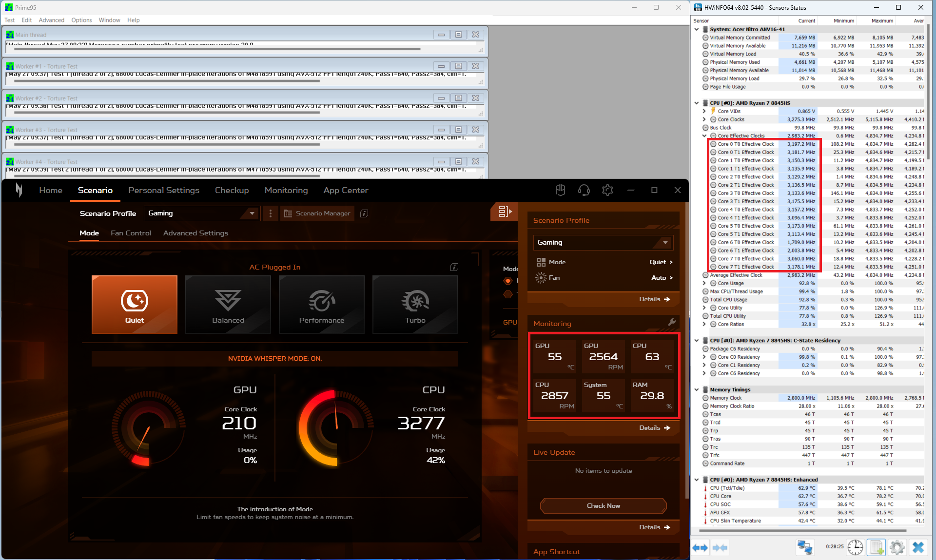Click HWiNFO vertical scrollbar

point(928,93)
